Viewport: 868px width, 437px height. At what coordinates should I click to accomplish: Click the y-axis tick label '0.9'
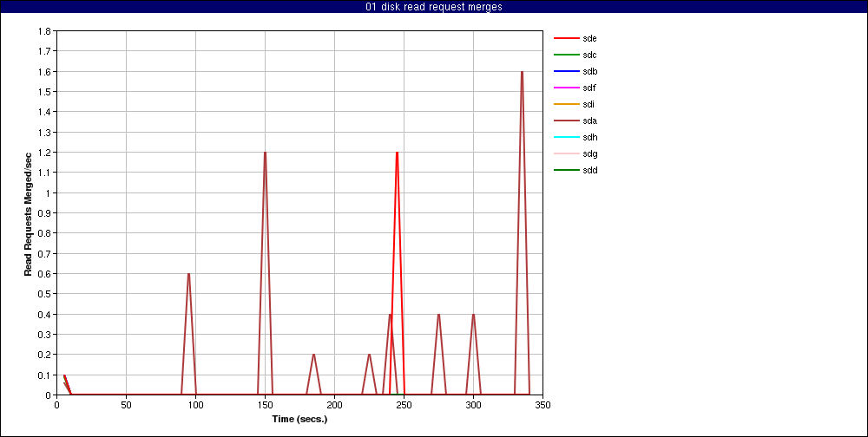click(x=45, y=213)
